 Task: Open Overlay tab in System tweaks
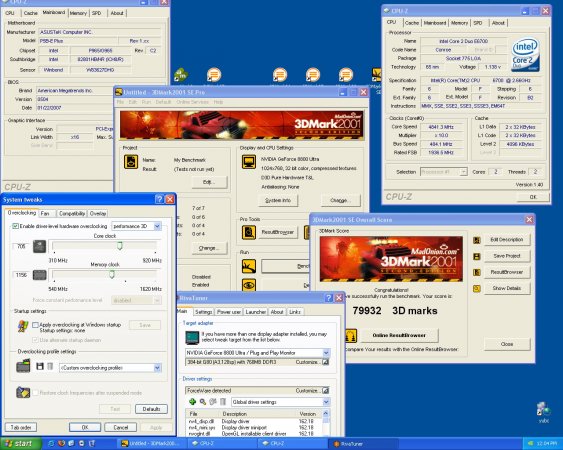point(98,213)
